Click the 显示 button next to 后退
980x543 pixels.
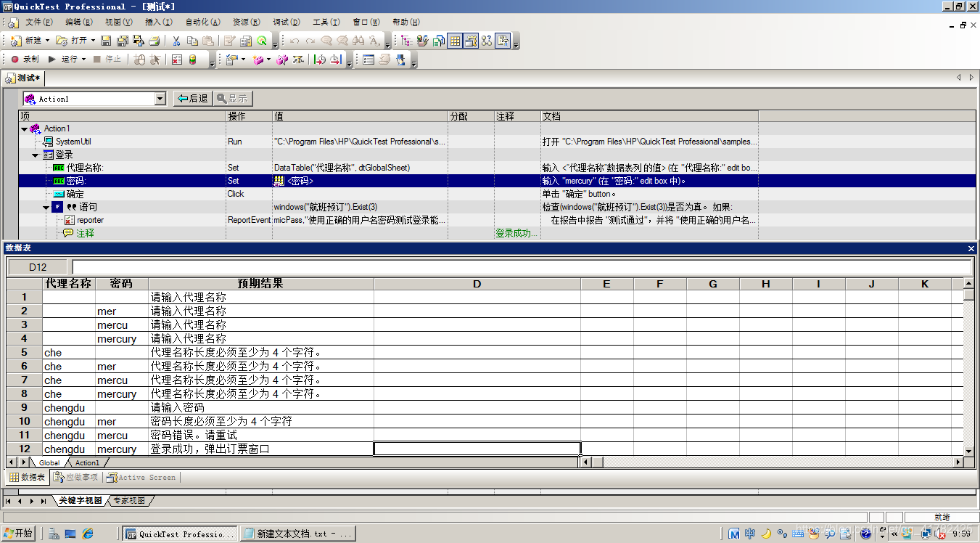coord(232,99)
